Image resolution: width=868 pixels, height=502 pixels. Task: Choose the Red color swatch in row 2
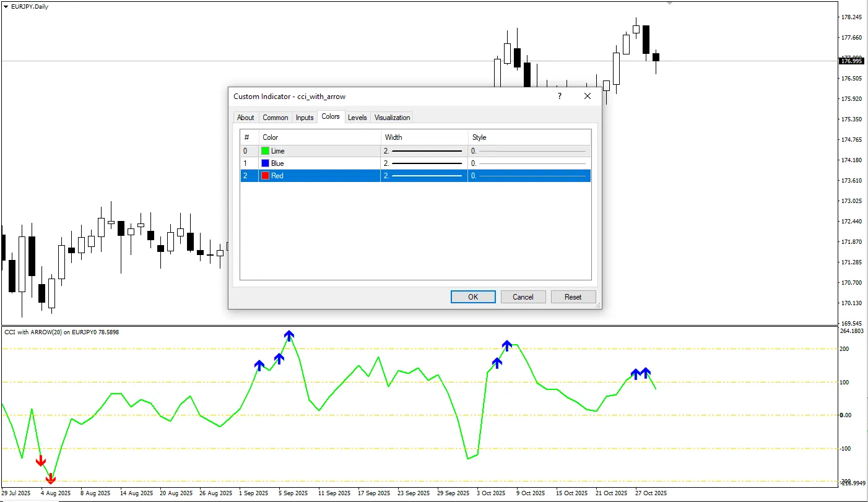(x=265, y=176)
